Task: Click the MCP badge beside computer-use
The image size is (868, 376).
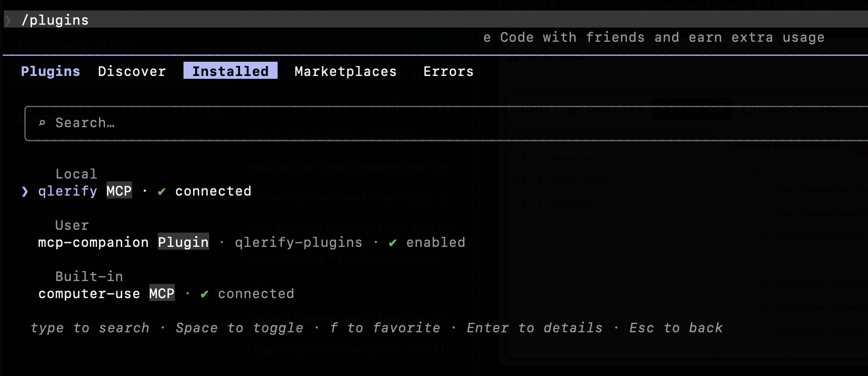Action: pyautogui.click(x=162, y=293)
